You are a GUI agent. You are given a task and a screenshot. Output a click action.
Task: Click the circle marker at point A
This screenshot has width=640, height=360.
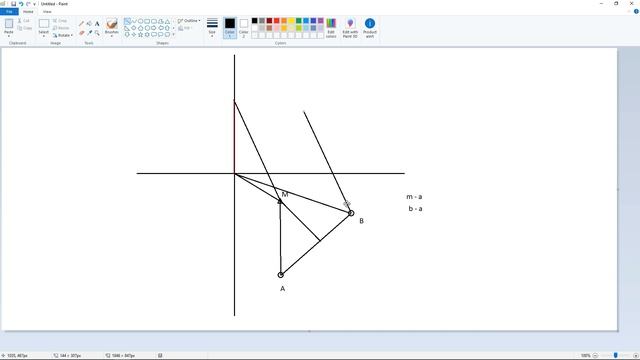(280, 275)
